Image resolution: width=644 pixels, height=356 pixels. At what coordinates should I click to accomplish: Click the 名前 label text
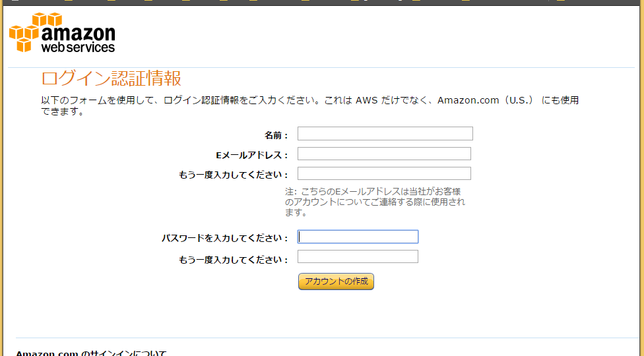point(276,135)
